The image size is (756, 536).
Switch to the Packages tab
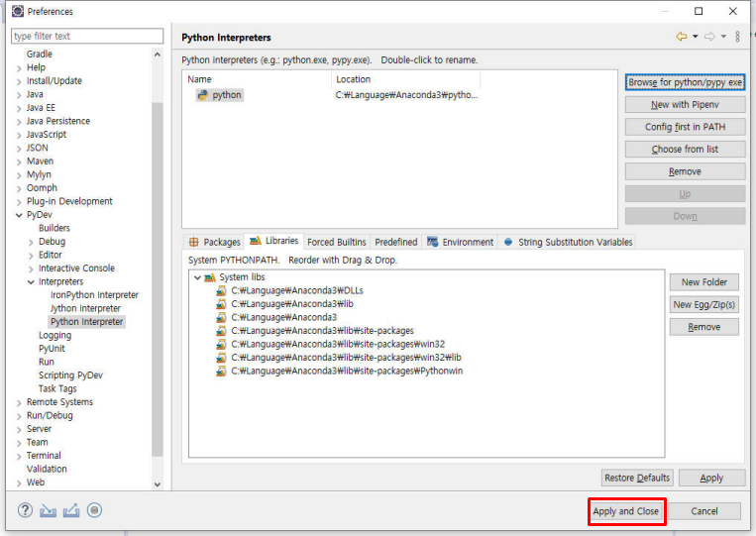tap(215, 242)
